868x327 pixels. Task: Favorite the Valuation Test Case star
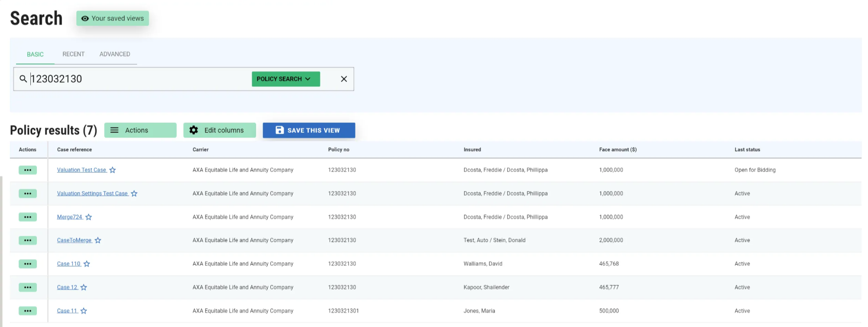point(112,170)
